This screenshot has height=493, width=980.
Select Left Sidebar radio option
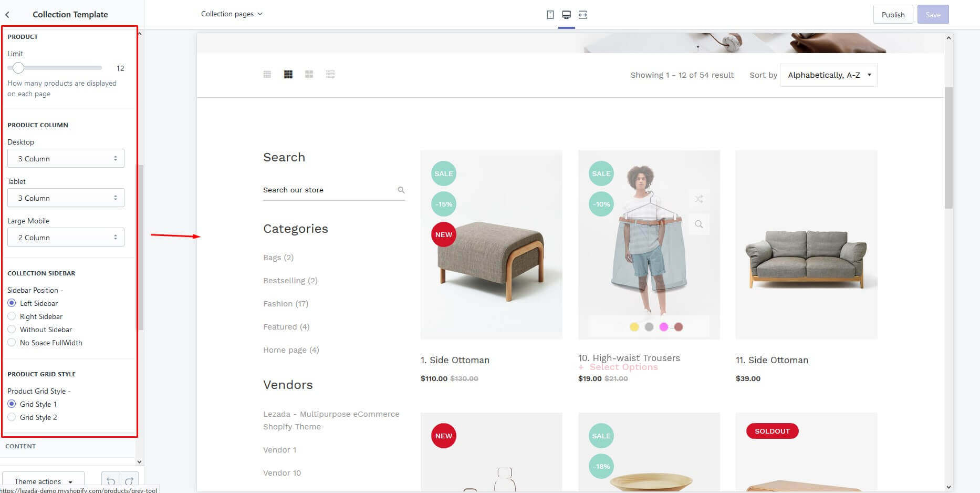pos(12,303)
